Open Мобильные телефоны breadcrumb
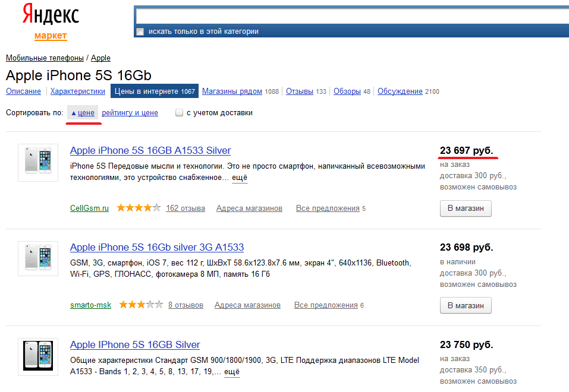Image resolution: width=569 pixels, height=392 pixels. coord(45,58)
